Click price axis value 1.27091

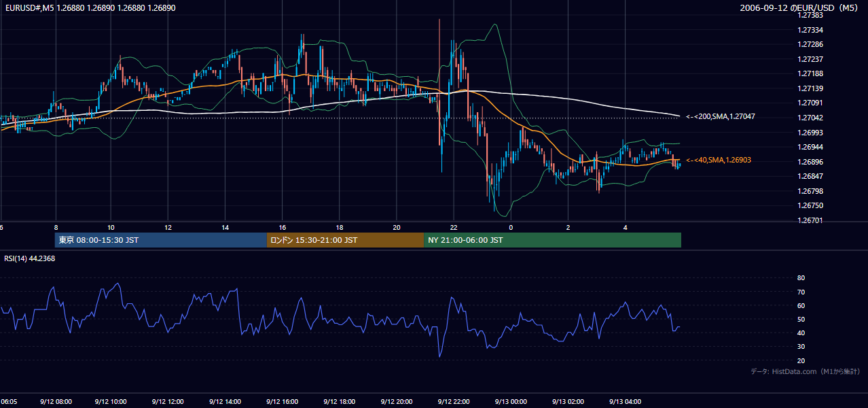point(810,103)
